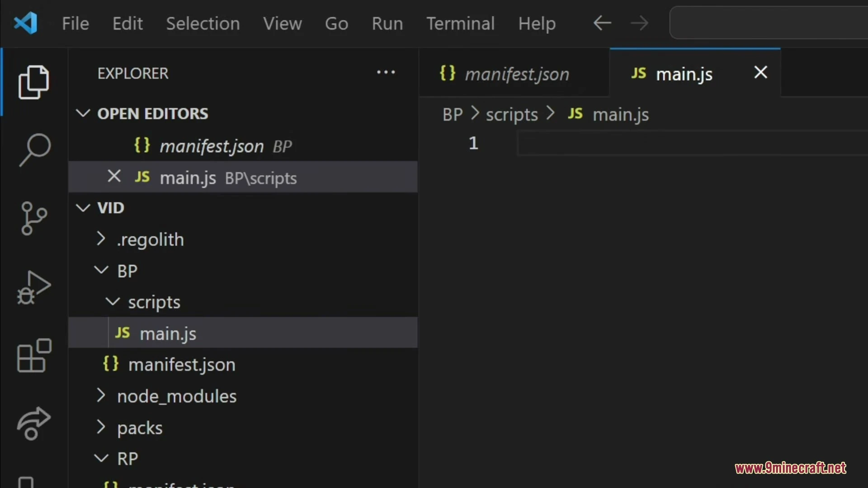The height and width of the screenshot is (488, 868).
Task: Go back with the left arrow
Action: [x=602, y=23]
